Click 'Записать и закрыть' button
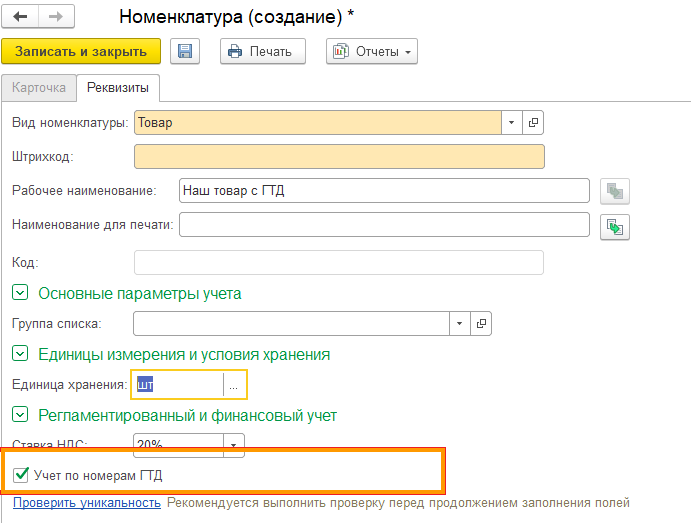This screenshot has width=691, height=523. pyautogui.click(x=81, y=52)
